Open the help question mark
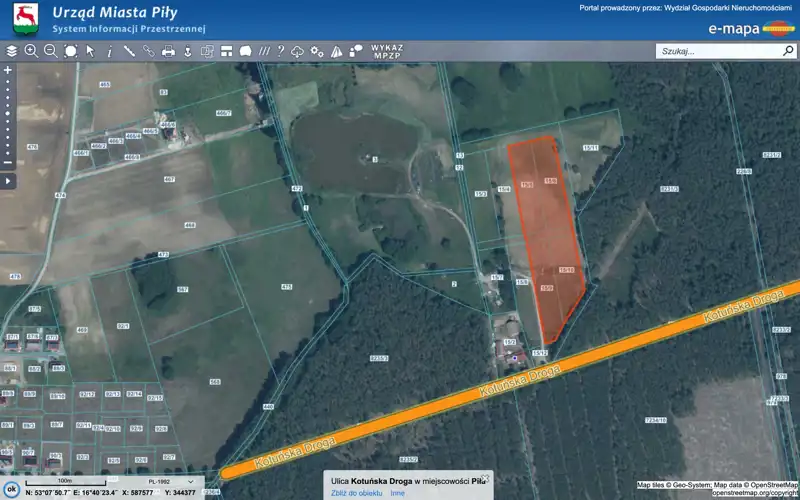The height and width of the screenshot is (500, 800). coord(281,51)
